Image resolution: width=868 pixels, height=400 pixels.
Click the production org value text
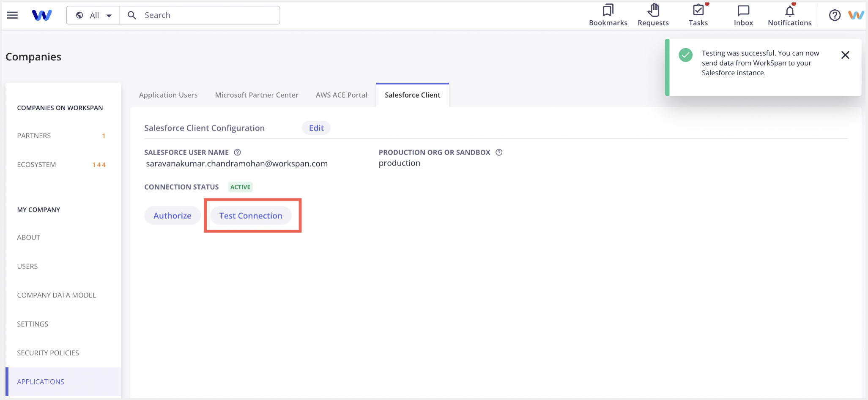pos(400,163)
